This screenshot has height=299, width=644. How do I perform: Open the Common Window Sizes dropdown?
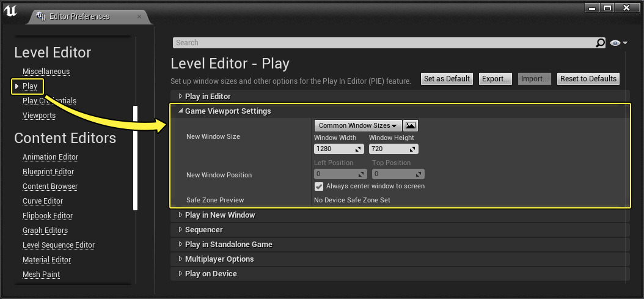point(357,125)
